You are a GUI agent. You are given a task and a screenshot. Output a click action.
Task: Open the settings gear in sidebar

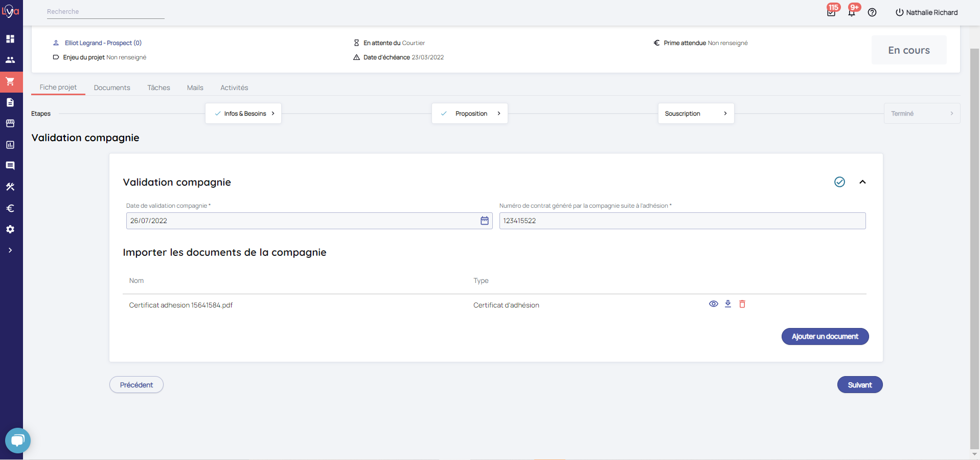(x=10, y=229)
